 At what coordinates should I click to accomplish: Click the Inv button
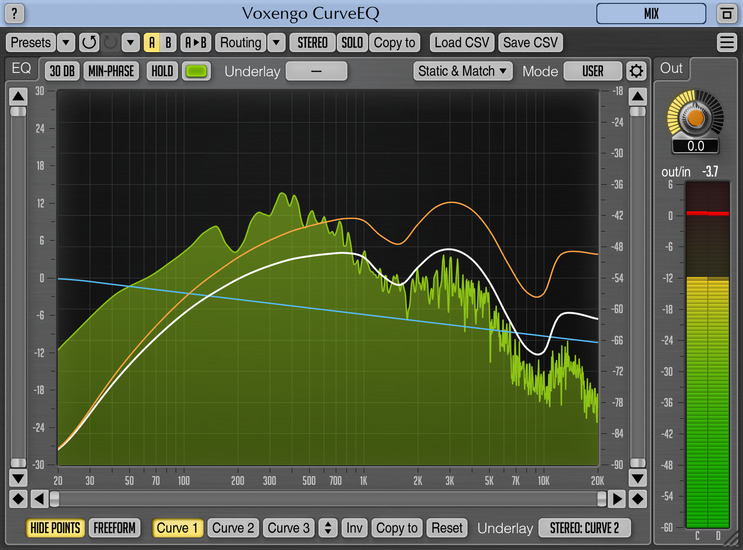pos(354,528)
